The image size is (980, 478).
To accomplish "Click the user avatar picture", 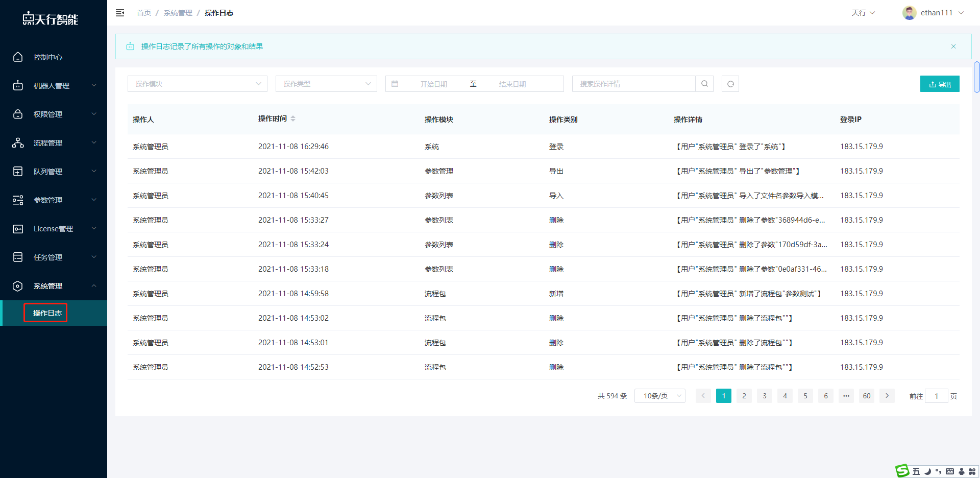I will [909, 13].
